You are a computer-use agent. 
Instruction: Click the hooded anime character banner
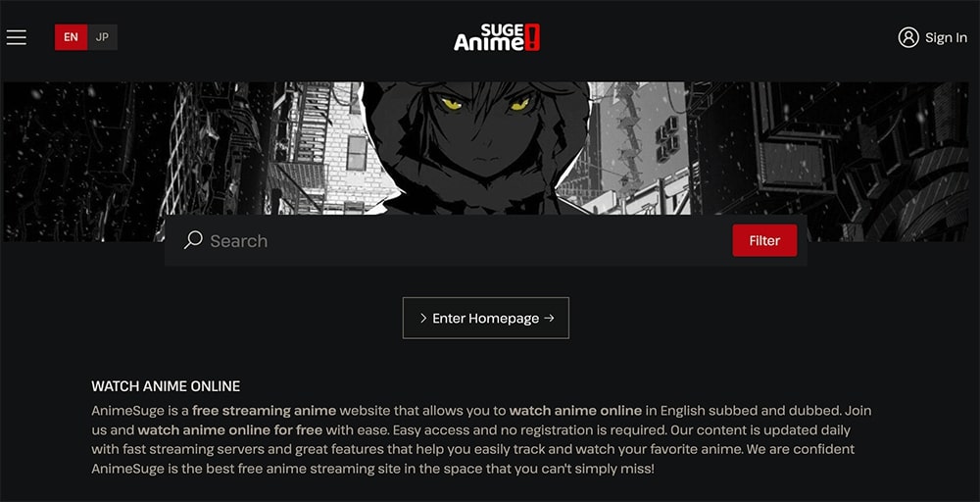pos(476,148)
